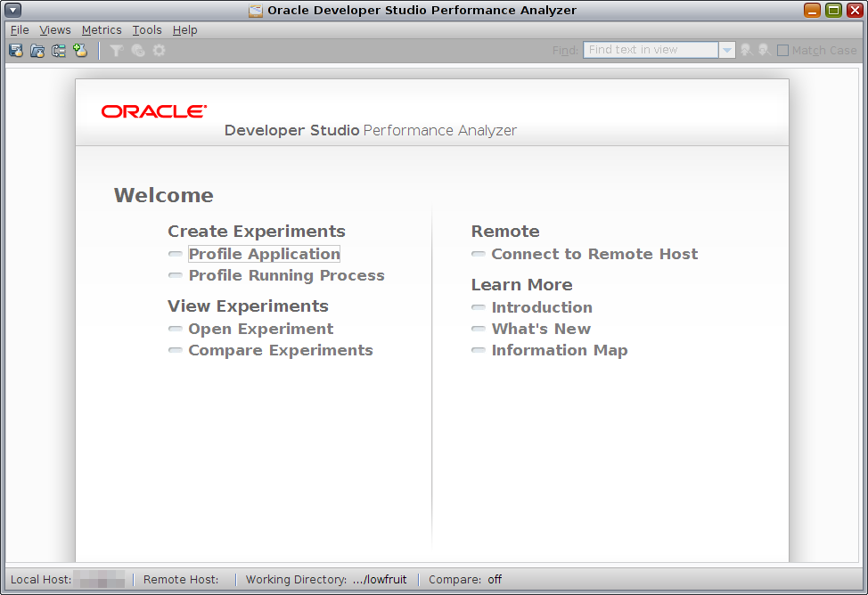Open the Help menu
The width and height of the screenshot is (868, 595).
(x=184, y=30)
